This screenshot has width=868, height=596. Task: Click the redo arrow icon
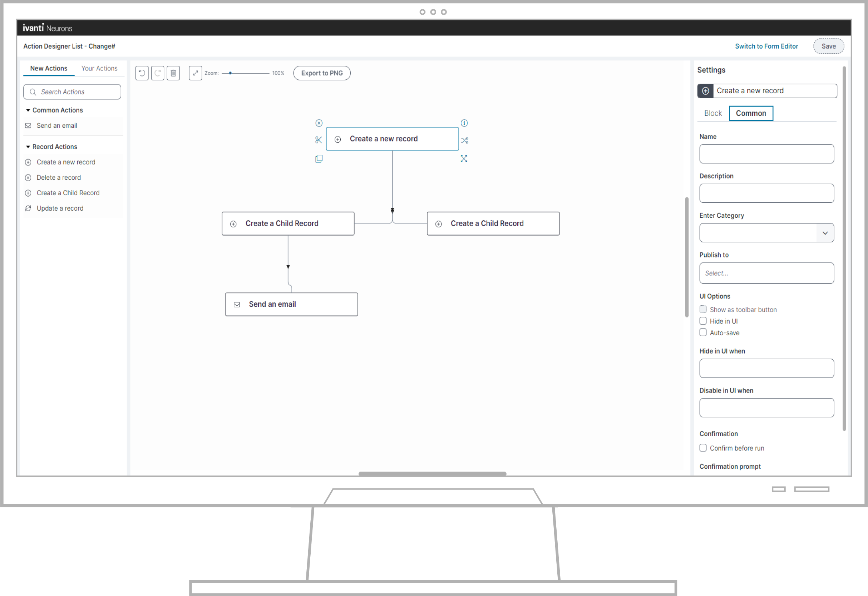point(158,73)
